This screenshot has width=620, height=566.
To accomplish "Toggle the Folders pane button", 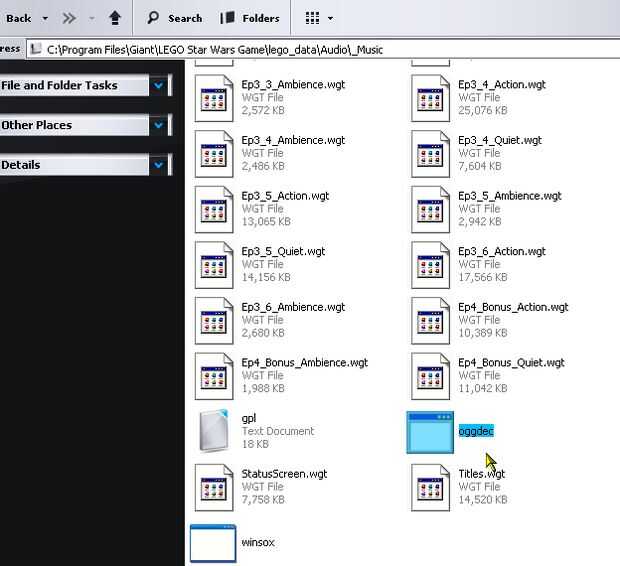I will (250, 18).
